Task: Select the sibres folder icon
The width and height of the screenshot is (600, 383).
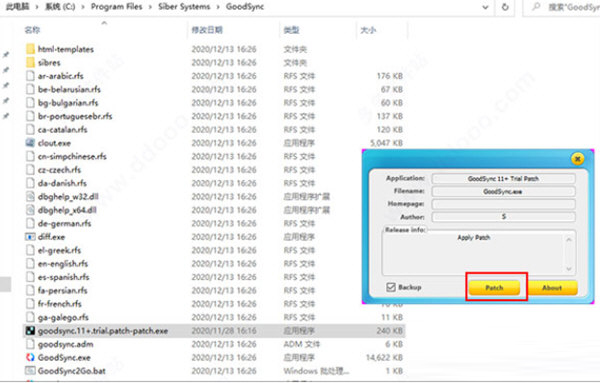Action: pyautogui.click(x=31, y=62)
